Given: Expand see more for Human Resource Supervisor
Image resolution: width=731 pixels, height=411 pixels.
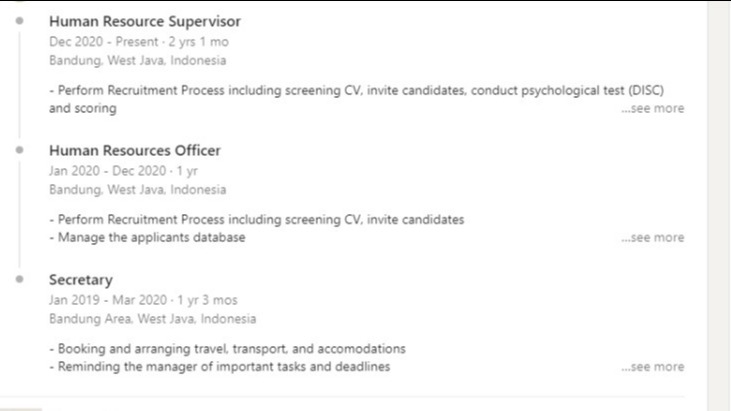Looking at the screenshot, I should pos(652,108).
